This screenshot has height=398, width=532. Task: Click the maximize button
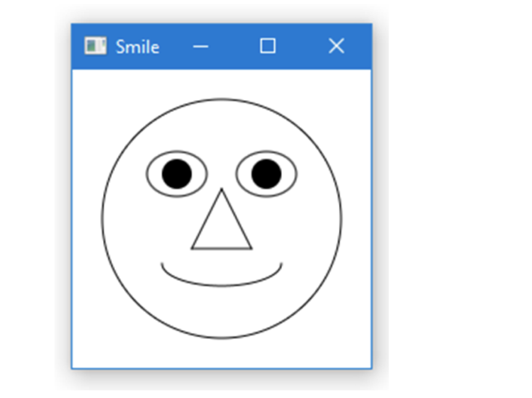coord(268,46)
